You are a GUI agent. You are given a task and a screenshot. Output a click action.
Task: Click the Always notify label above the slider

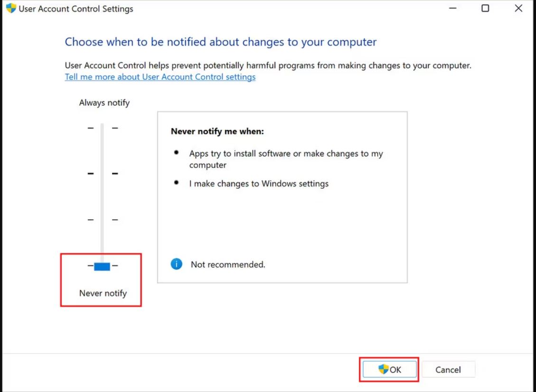(104, 103)
